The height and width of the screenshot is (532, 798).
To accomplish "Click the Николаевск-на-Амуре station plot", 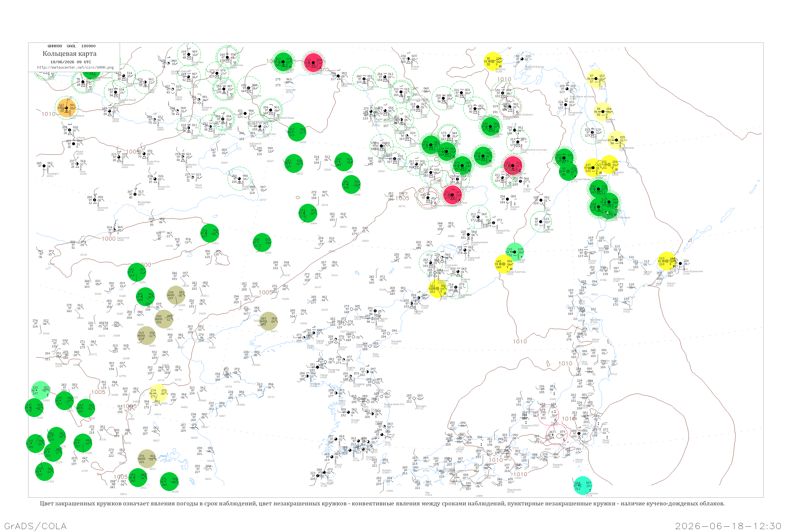I will coord(567,89).
